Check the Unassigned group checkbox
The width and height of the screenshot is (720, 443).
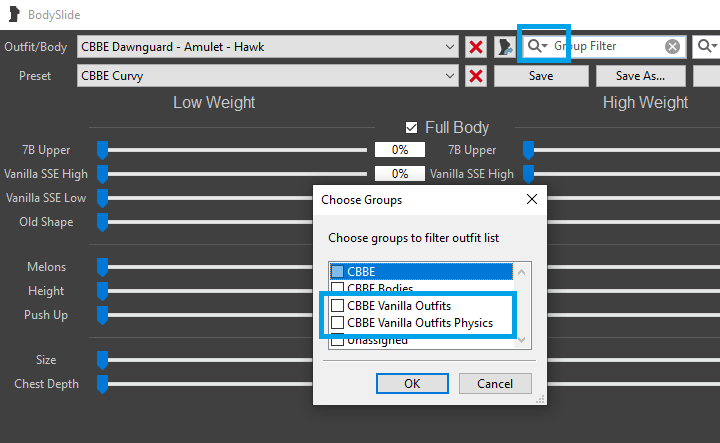[338, 340]
